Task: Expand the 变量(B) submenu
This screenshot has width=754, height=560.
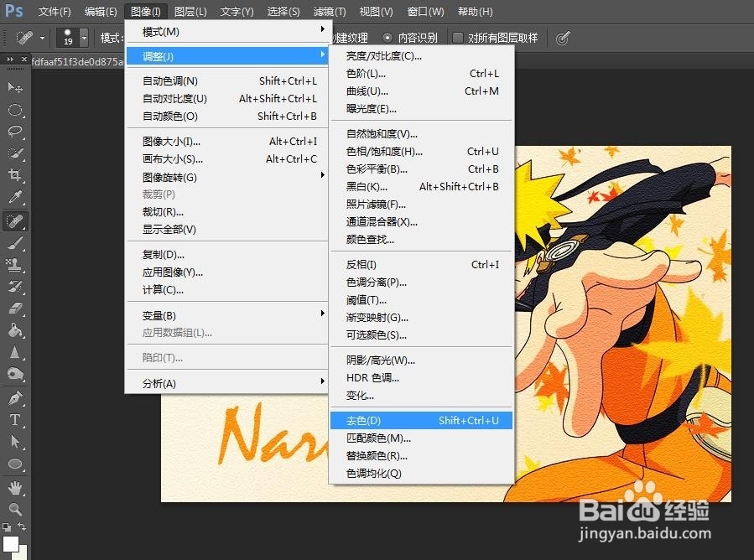Action: pyautogui.click(x=227, y=315)
